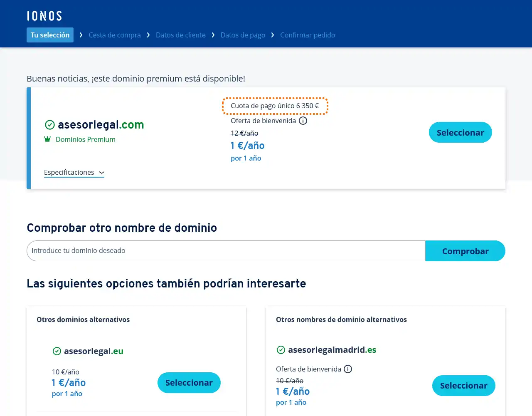The height and width of the screenshot is (416, 532).
Task: Click the crossed-out 12 €/año price
Action: point(244,133)
